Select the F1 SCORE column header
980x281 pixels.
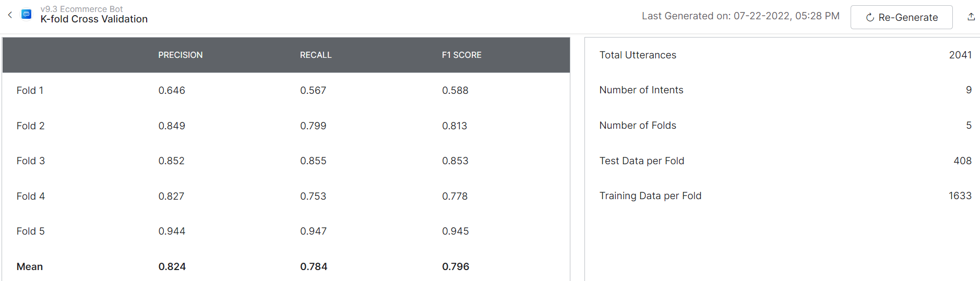(x=461, y=55)
